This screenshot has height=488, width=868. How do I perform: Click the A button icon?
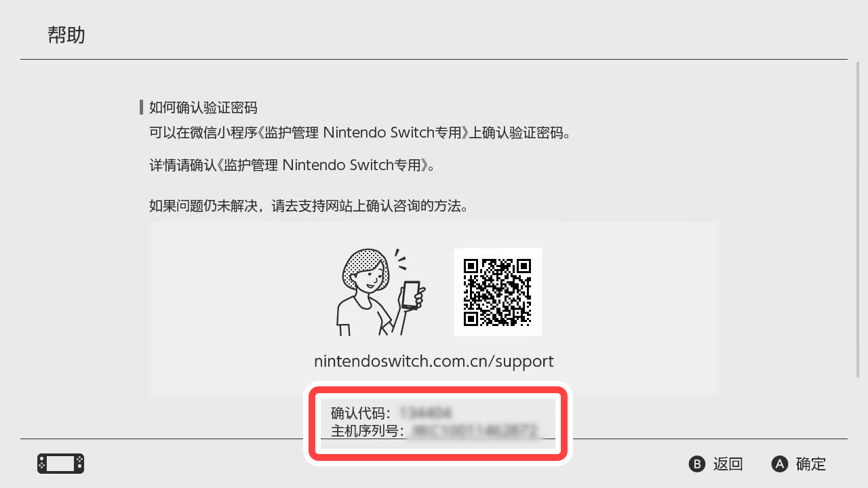[779, 464]
